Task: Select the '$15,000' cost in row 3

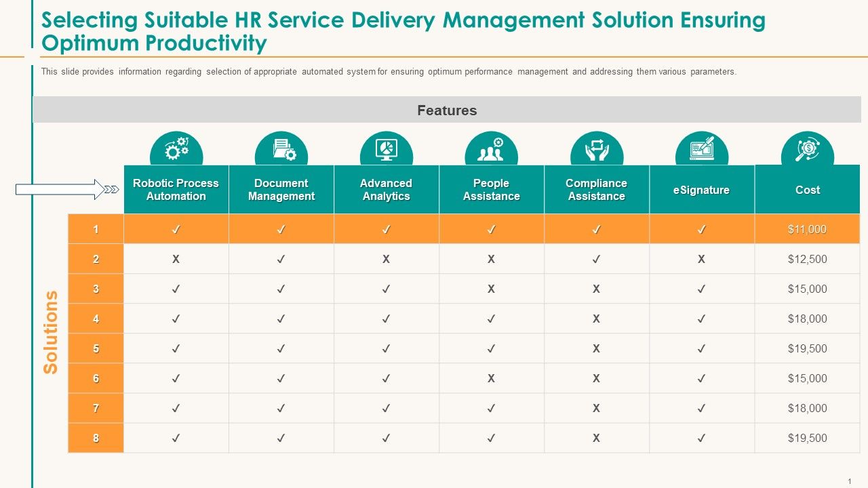Action: click(x=807, y=289)
